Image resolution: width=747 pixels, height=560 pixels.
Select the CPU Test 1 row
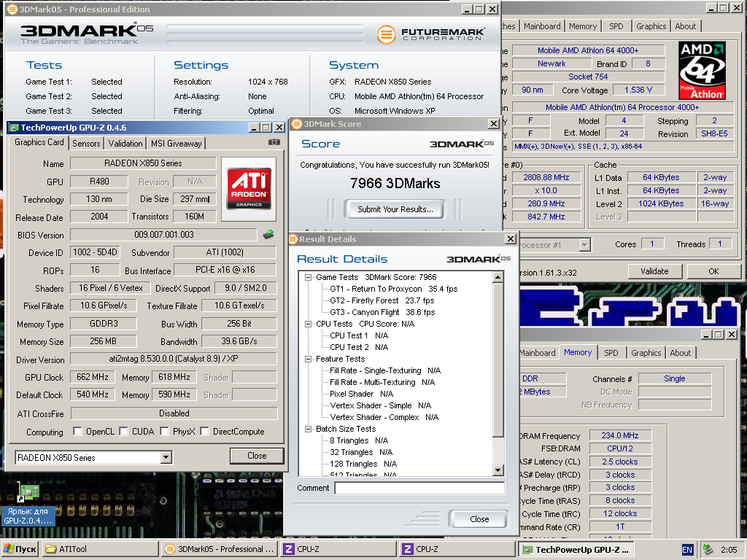(359, 335)
